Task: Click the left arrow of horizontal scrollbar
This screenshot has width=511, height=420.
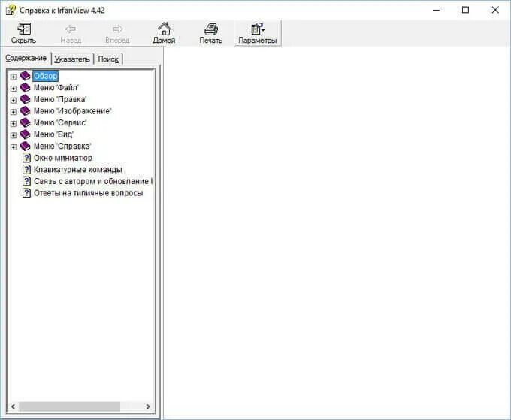Action: point(13,406)
